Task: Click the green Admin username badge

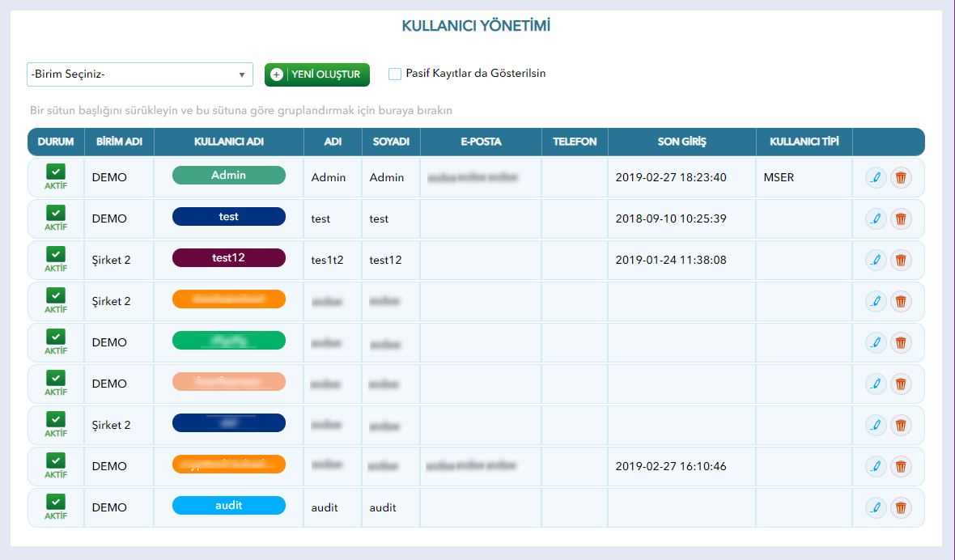Action: [229, 176]
